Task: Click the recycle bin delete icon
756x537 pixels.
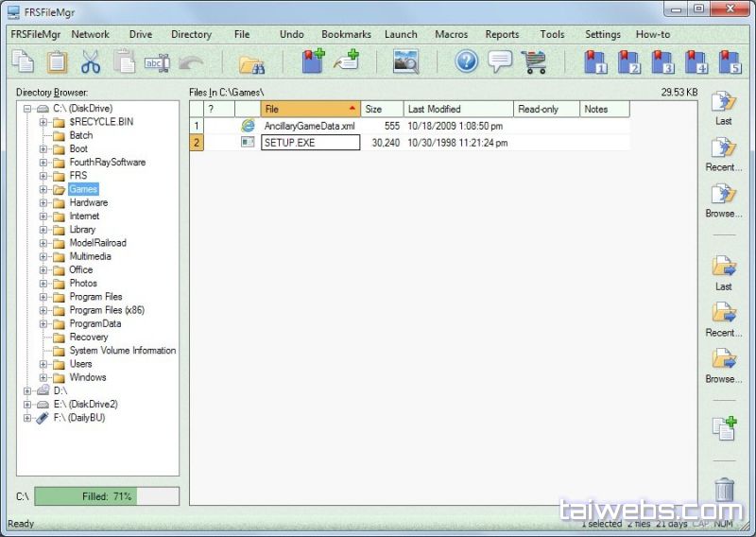Action: tap(724, 490)
